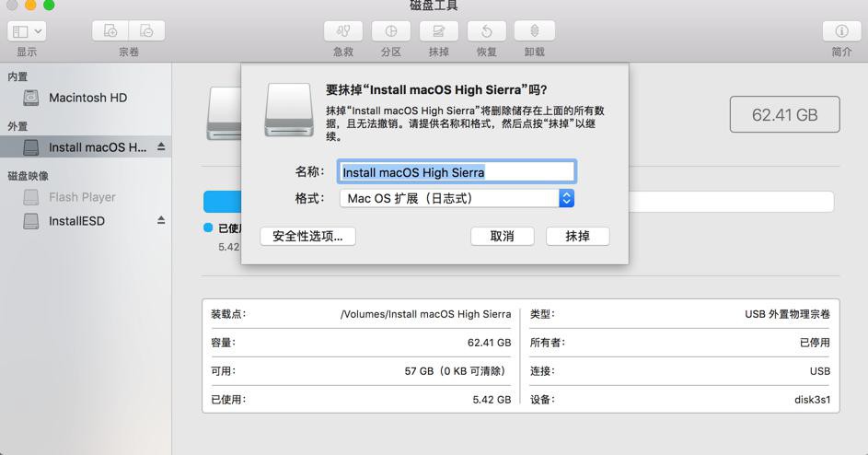Open the format (格式) dropdown menu
This screenshot has height=455, width=868.
[x=457, y=198]
